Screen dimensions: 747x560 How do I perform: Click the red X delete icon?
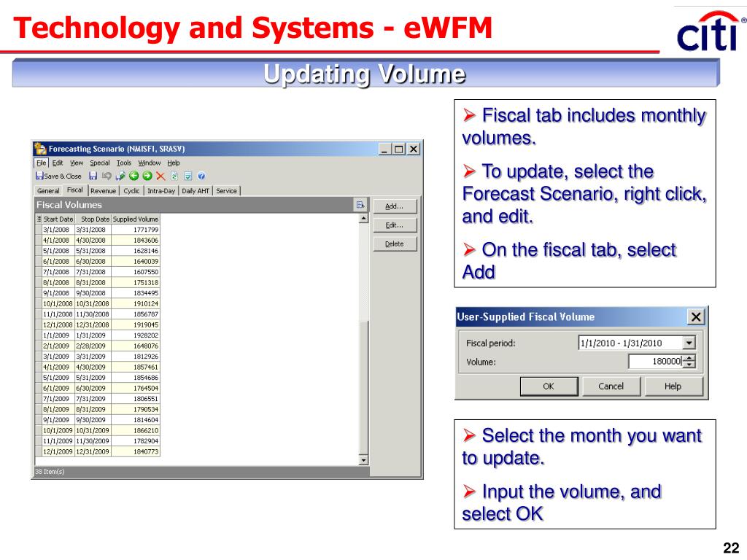point(160,176)
